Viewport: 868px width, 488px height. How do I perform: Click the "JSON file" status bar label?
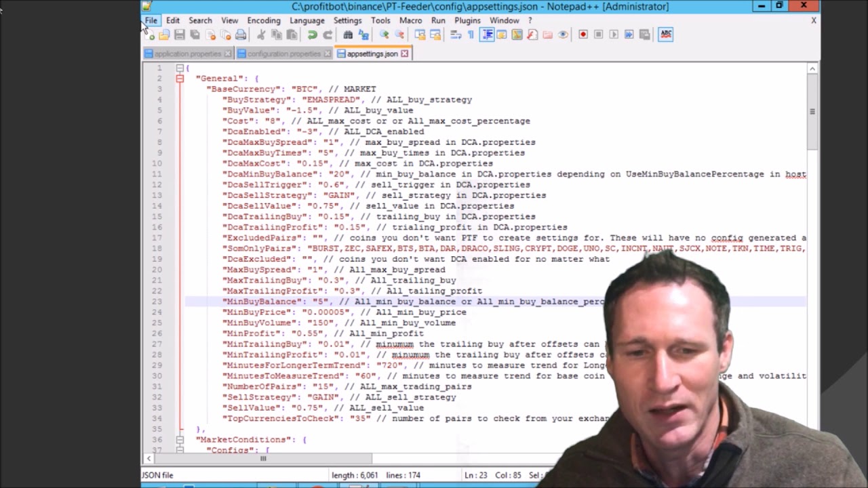(x=157, y=475)
